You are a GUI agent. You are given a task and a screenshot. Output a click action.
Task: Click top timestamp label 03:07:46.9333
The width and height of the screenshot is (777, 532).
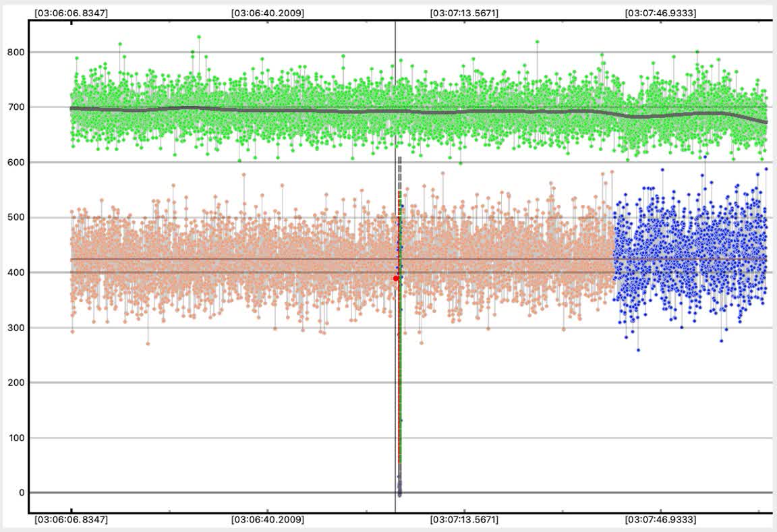(x=660, y=13)
